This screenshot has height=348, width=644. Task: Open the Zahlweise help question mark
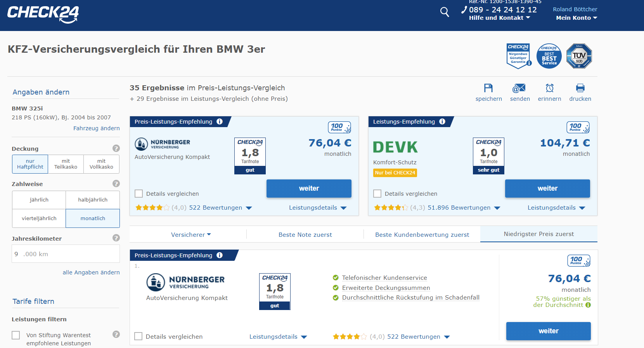pos(116,183)
